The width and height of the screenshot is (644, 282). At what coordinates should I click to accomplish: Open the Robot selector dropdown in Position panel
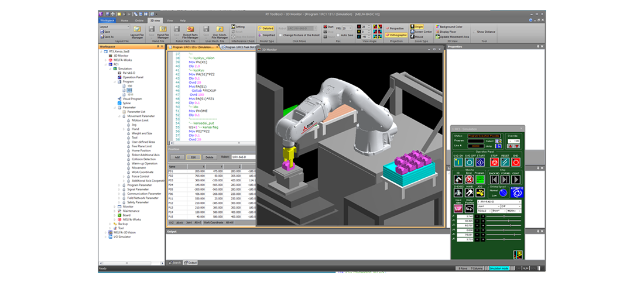(x=242, y=157)
